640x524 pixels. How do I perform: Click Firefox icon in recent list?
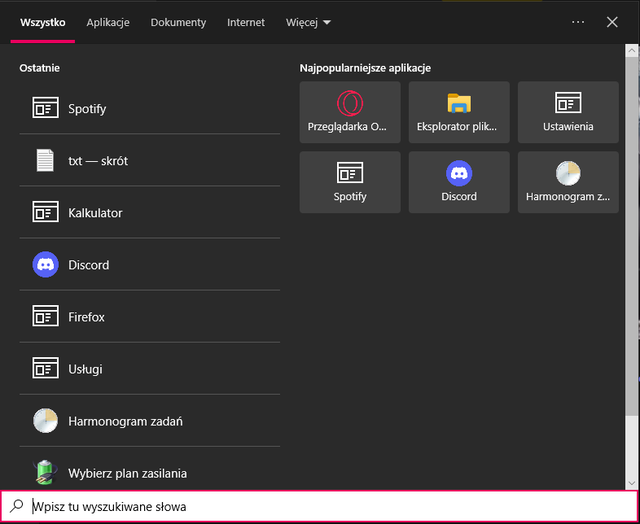(45, 316)
